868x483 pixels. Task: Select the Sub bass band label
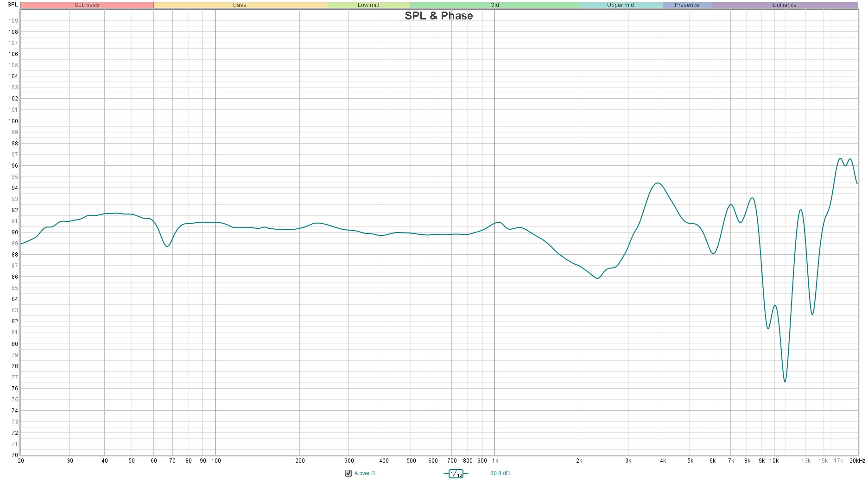(x=87, y=5)
